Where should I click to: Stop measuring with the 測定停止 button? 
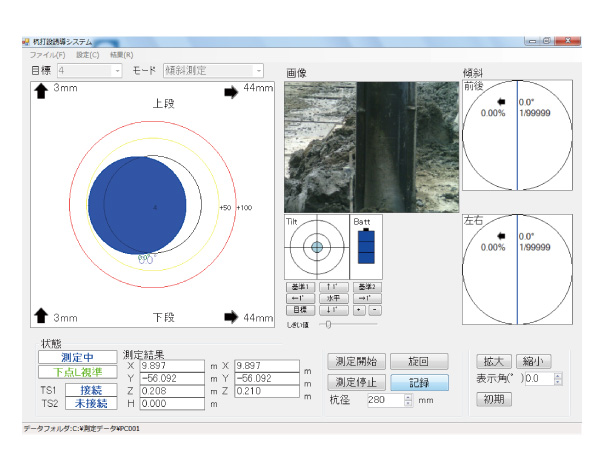(356, 382)
